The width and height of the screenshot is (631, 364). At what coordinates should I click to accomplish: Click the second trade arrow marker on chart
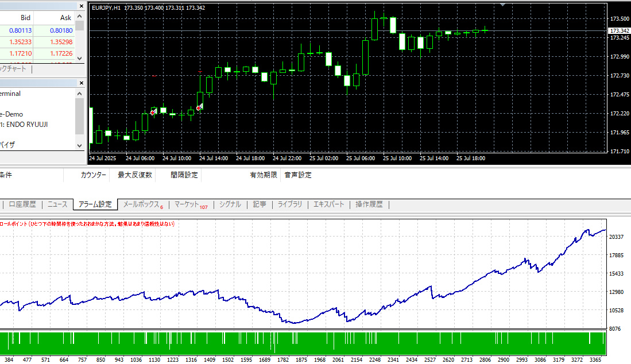click(x=199, y=107)
